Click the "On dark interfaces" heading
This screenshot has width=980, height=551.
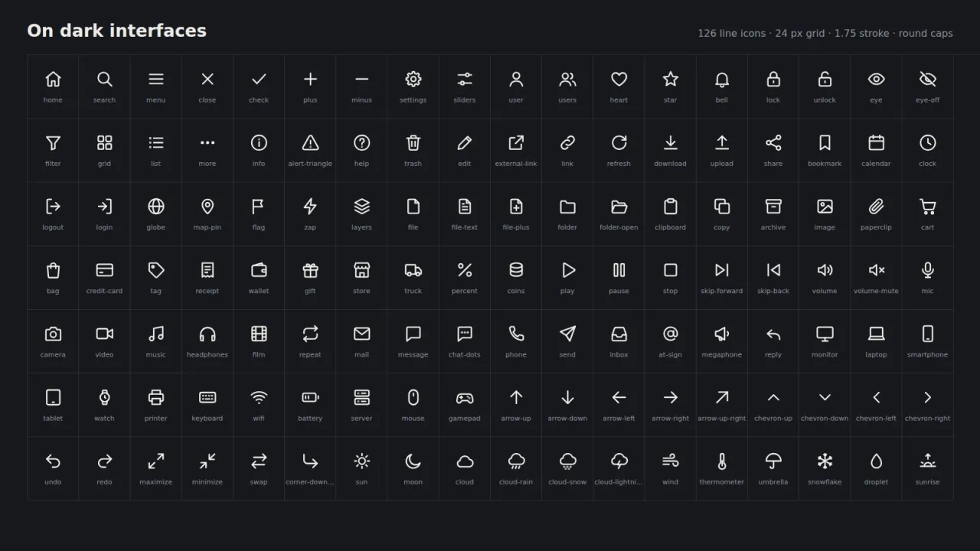click(116, 31)
